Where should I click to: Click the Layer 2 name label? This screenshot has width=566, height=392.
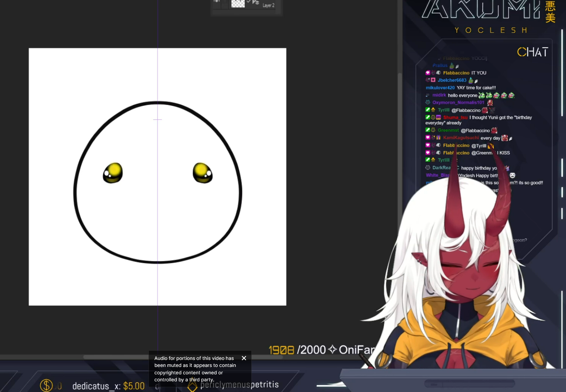tap(268, 5)
